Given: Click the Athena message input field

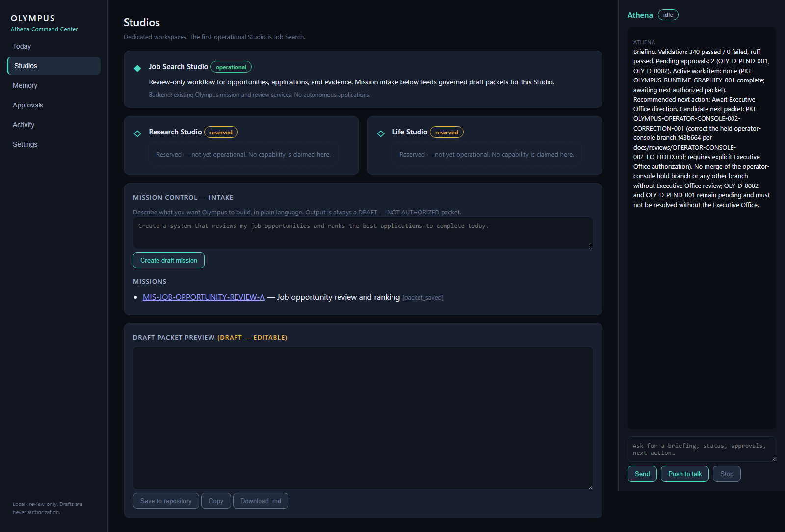Looking at the screenshot, I should (x=702, y=449).
